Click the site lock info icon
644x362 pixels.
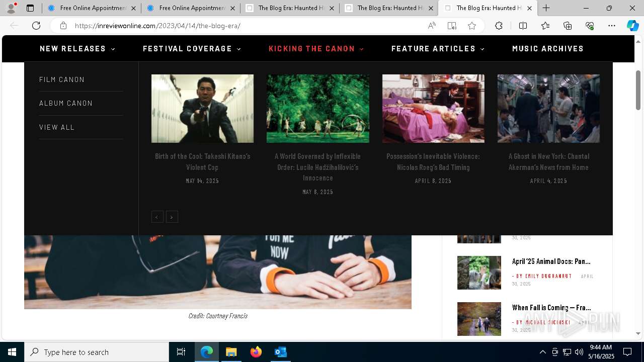(63, 26)
